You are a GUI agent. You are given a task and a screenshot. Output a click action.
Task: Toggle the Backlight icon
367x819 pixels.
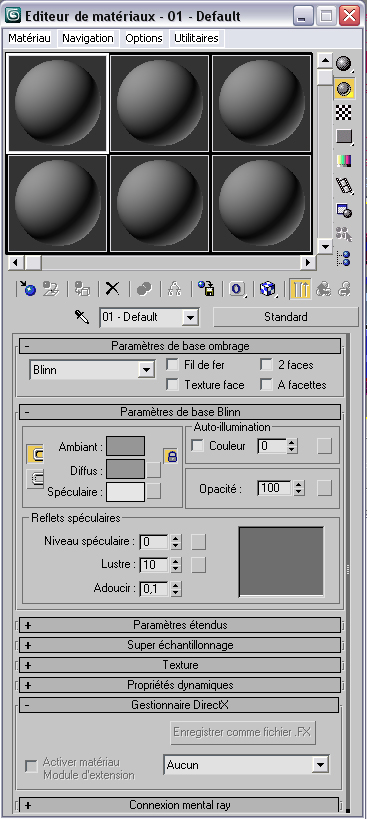pyautogui.click(x=344, y=89)
